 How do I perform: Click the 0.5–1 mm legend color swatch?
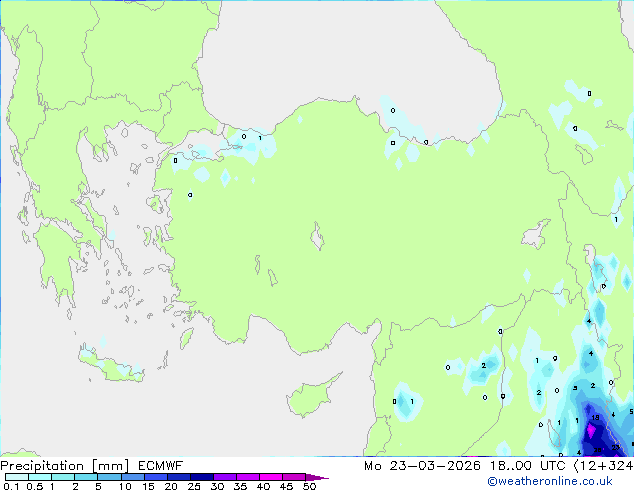tap(40, 477)
